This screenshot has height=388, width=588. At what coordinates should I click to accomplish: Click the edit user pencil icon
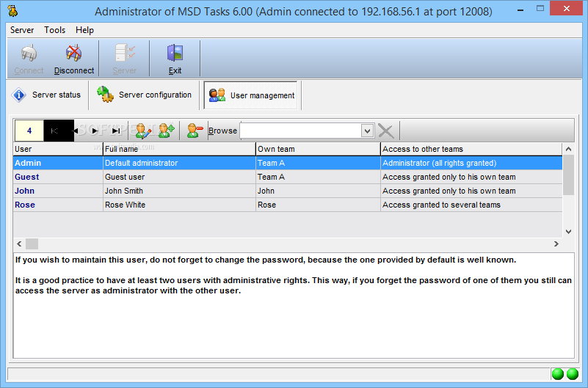[143, 131]
